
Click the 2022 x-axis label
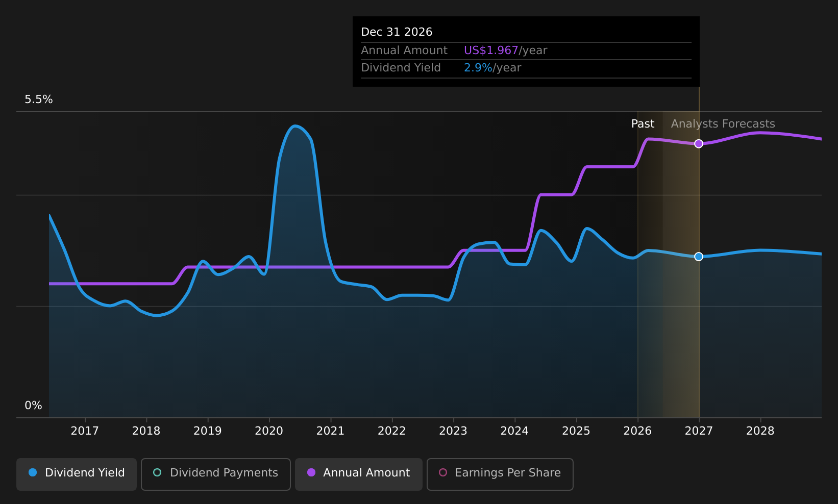(x=392, y=431)
